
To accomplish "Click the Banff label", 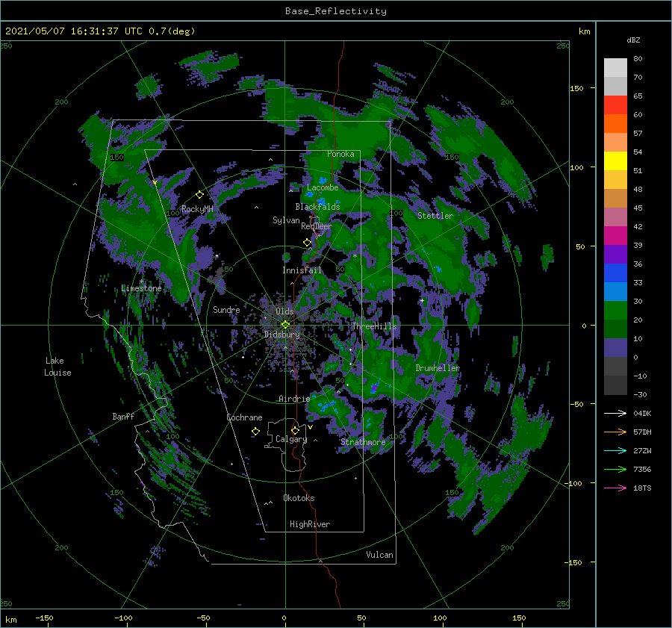I will (x=123, y=417).
